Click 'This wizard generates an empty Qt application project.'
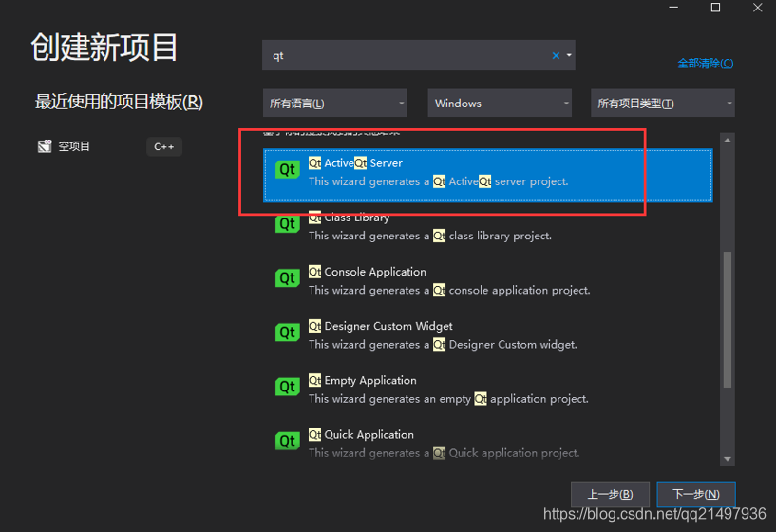Screen dimensions: 776x532 click(448, 399)
